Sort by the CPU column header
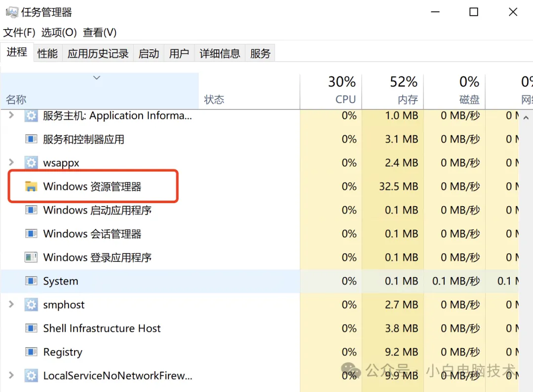 [331, 91]
